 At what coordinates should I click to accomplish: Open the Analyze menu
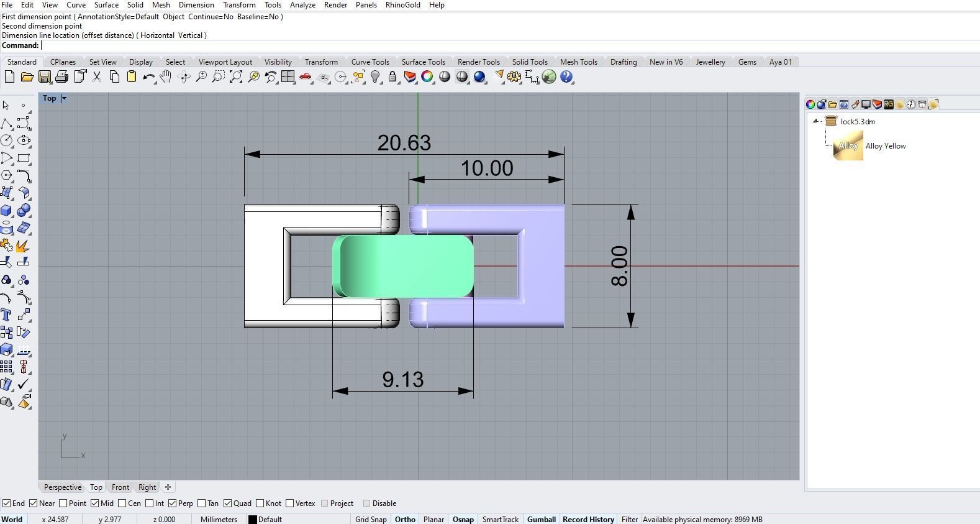(302, 5)
